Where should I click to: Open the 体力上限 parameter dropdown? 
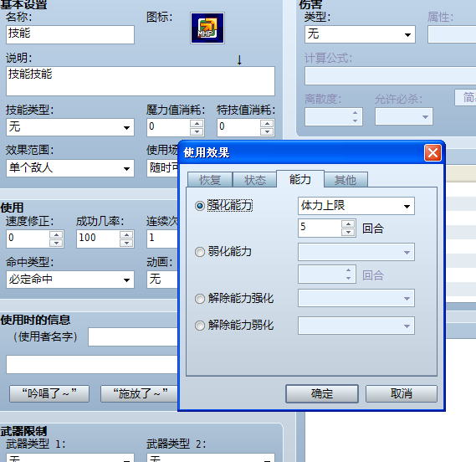pos(356,206)
